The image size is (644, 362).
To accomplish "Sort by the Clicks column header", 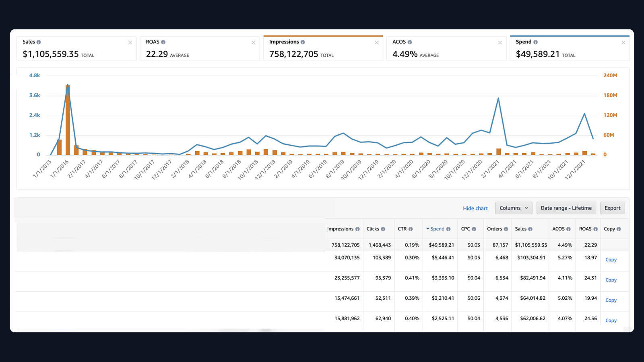I will (x=373, y=229).
